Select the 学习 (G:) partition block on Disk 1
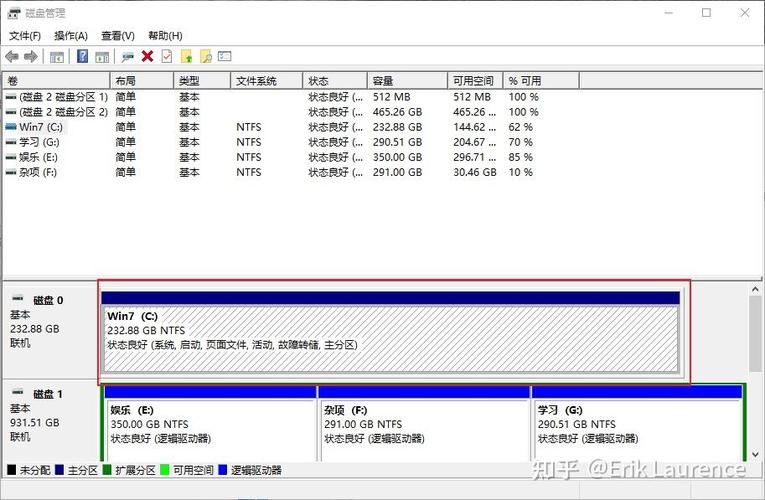765x500 pixels. (637, 423)
